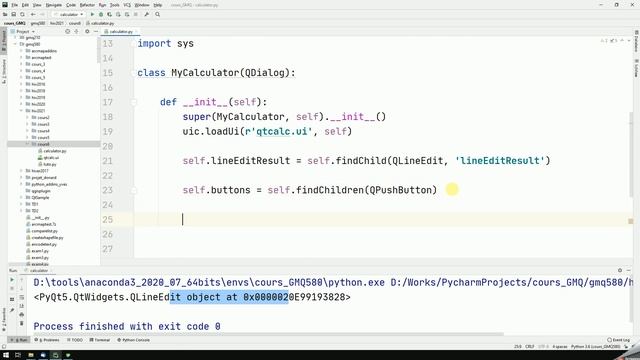Viewport: 640px width, 360px height.
Task: Open Project panel gear options
Action: tap(87, 31)
